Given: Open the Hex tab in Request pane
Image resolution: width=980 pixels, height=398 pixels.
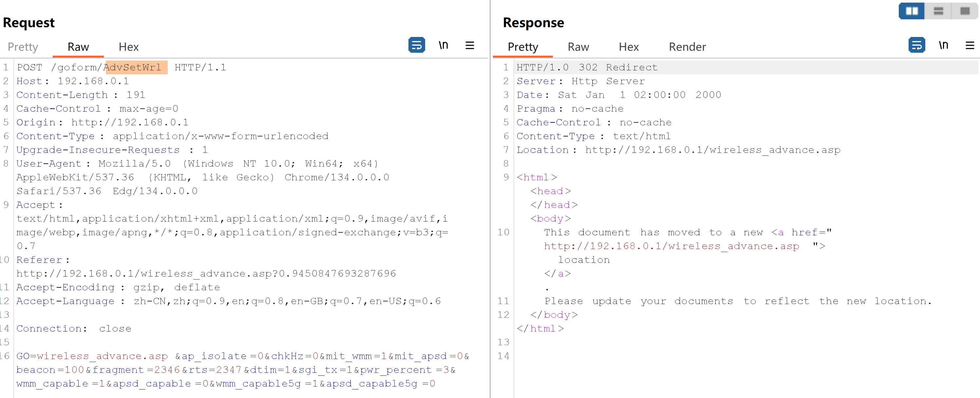Looking at the screenshot, I should (129, 47).
